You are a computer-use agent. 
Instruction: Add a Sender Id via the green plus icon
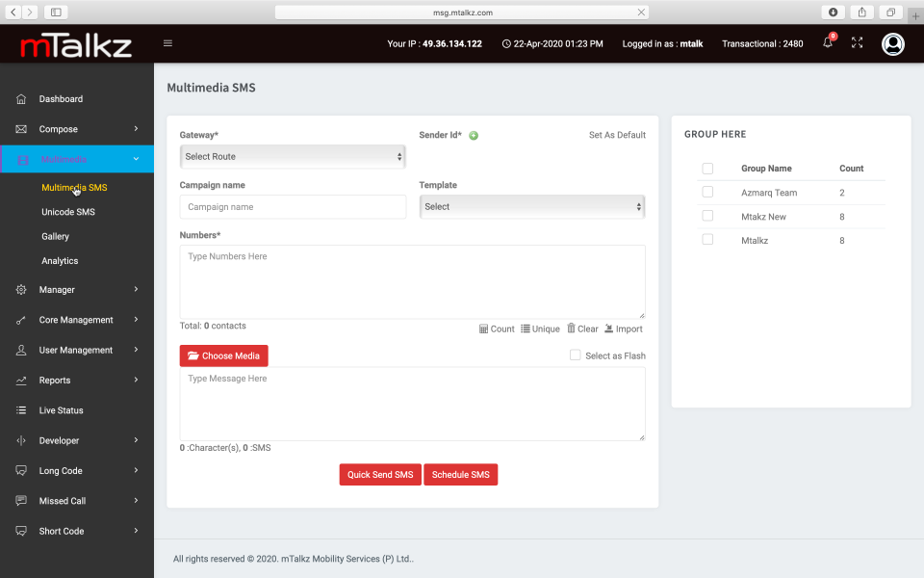click(473, 135)
